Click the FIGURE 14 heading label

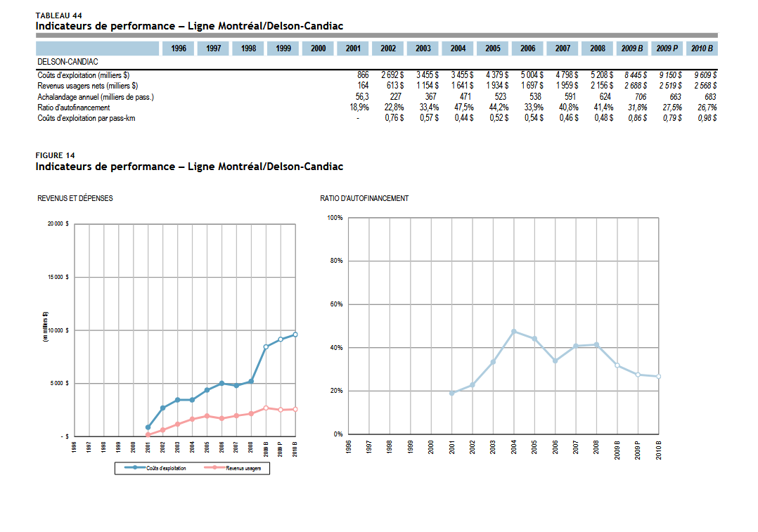pos(55,155)
